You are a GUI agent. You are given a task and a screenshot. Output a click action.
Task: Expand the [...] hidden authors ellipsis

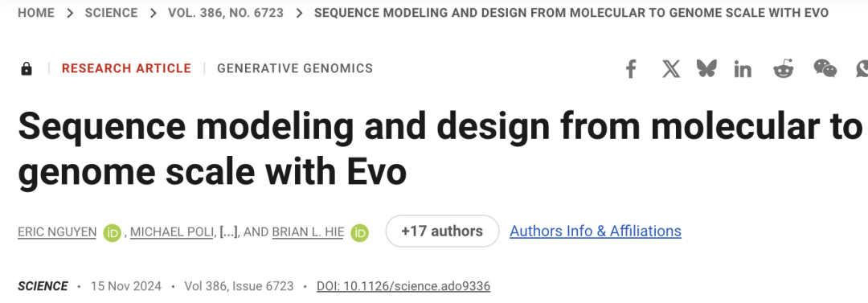point(228,232)
